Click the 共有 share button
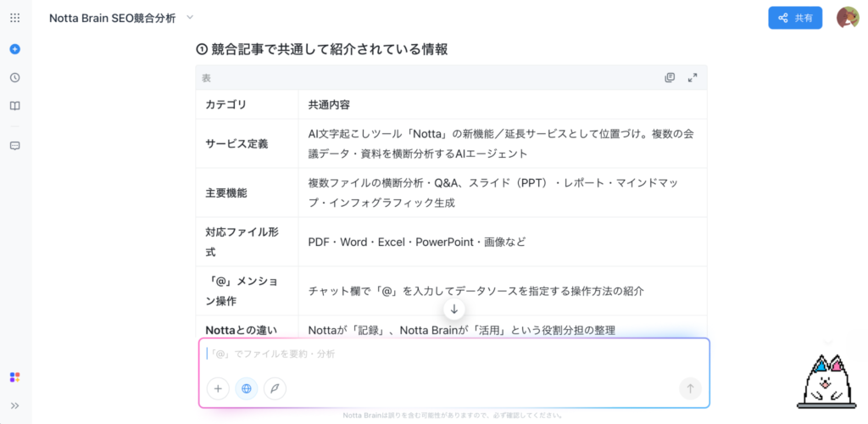868x424 pixels. (x=795, y=18)
